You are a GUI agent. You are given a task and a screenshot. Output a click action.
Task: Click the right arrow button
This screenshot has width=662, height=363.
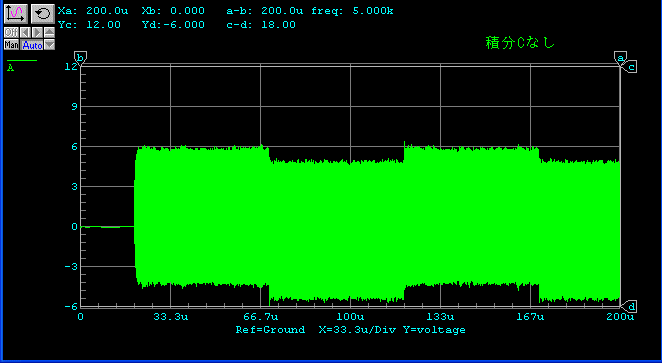(37, 33)
